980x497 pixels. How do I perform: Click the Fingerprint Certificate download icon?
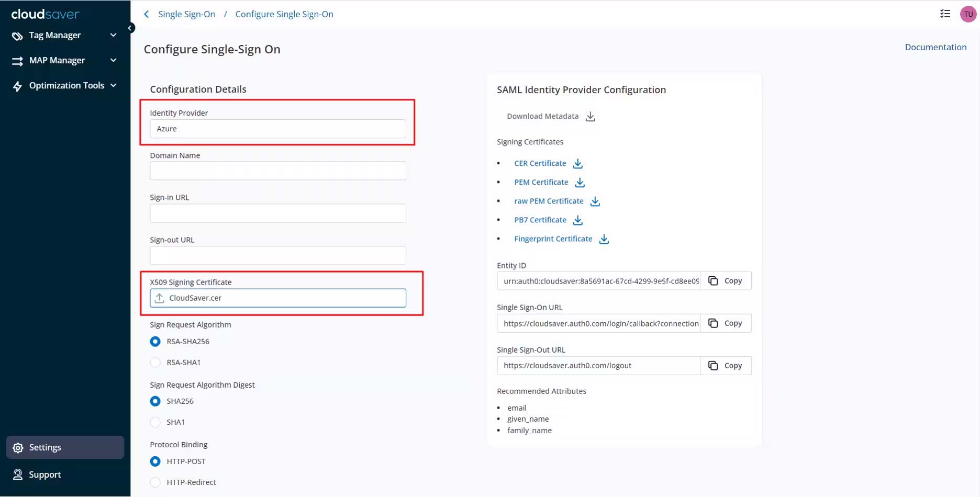604,239
